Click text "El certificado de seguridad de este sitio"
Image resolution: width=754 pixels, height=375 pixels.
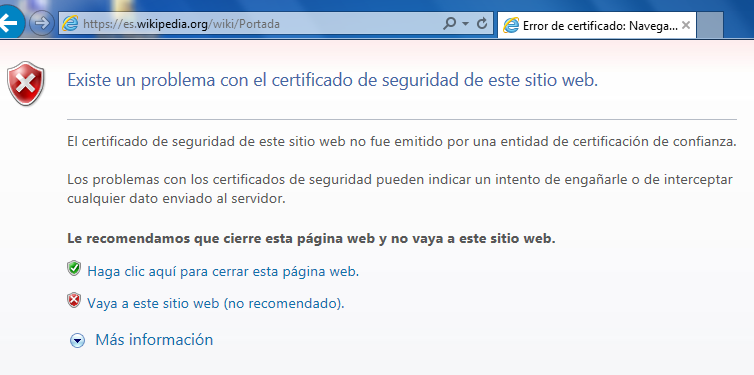click(x=402, y=142)
